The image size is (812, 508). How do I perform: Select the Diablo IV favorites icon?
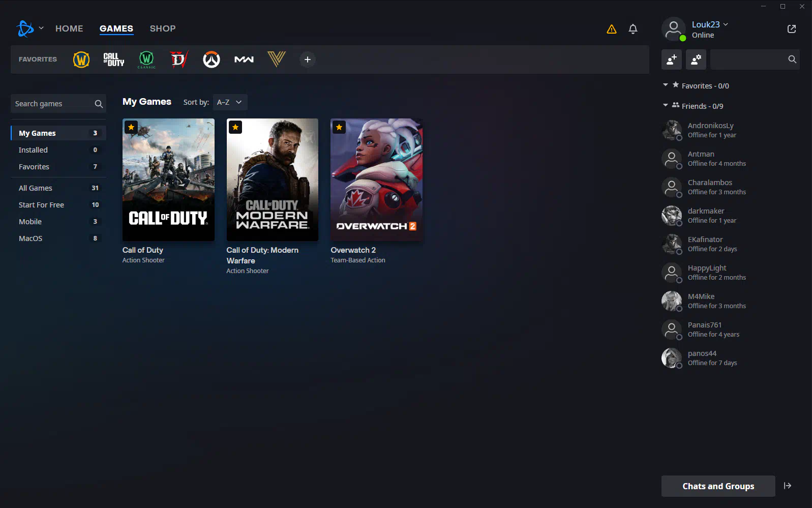pos(179,59)
